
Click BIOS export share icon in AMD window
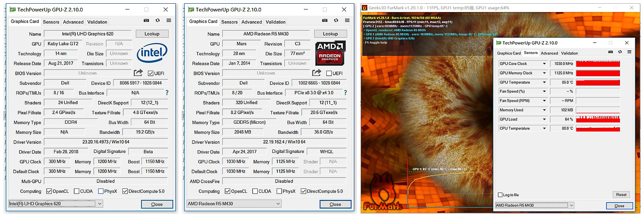(317, 72)
